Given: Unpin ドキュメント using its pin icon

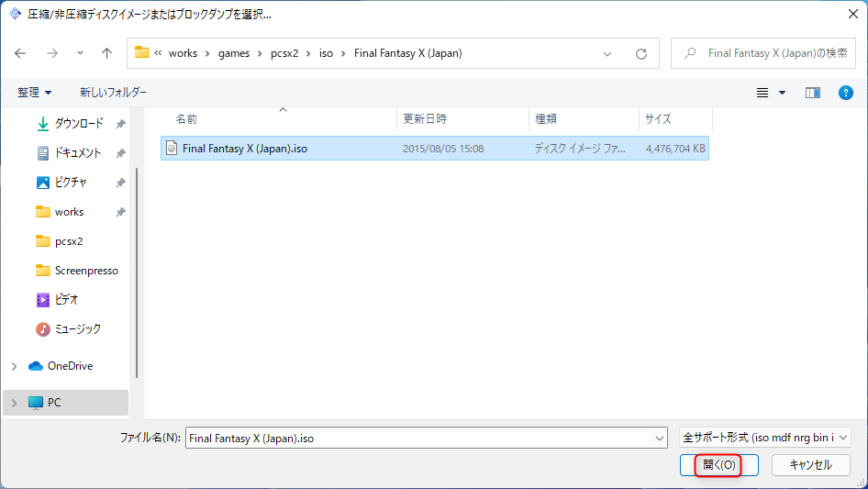Looking at the screenshot, I should pos(120,153).
